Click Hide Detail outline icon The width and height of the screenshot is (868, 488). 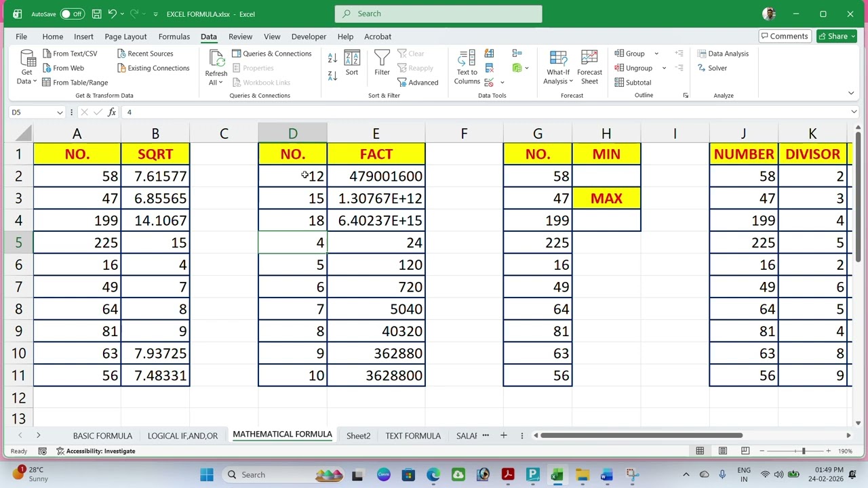(x=679, y=68)
